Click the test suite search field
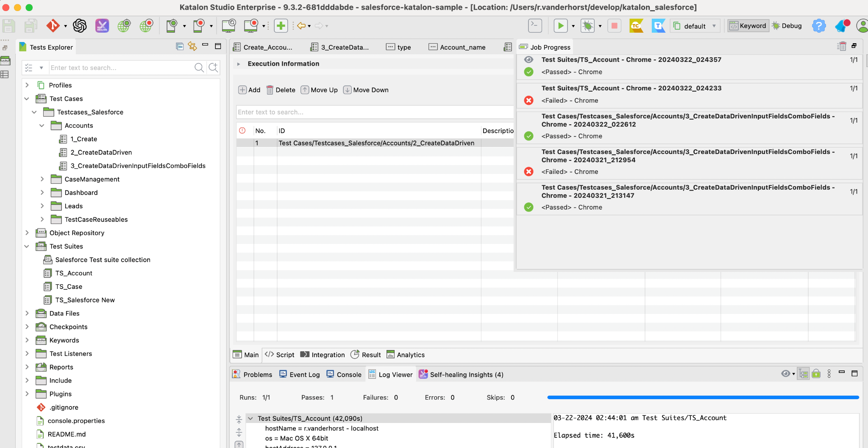Screen dimensions: 868x448 click(375, 112)
